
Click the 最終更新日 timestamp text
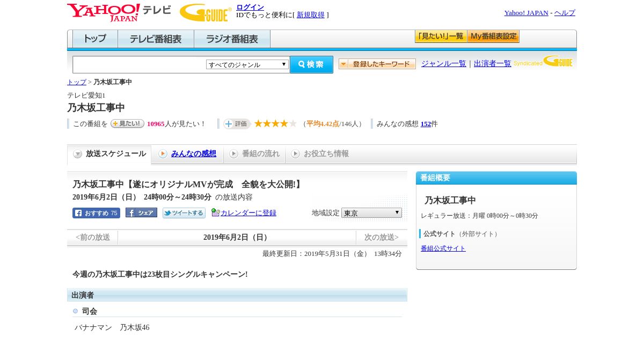(x=332, y=254)
